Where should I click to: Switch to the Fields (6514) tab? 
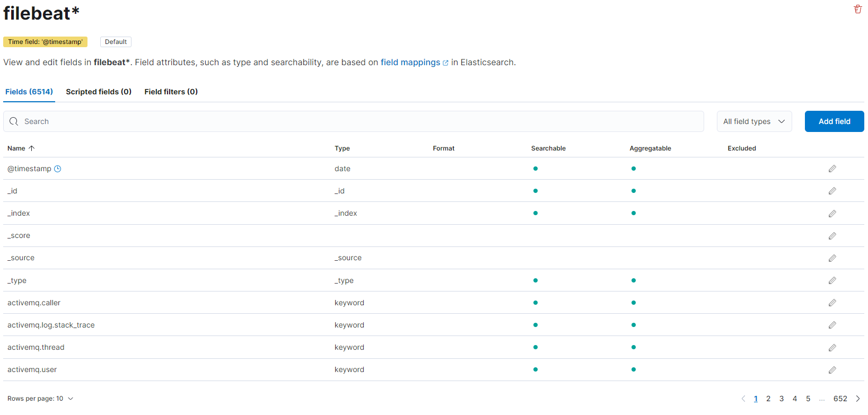pyautogui.click(x=29, y=92)
